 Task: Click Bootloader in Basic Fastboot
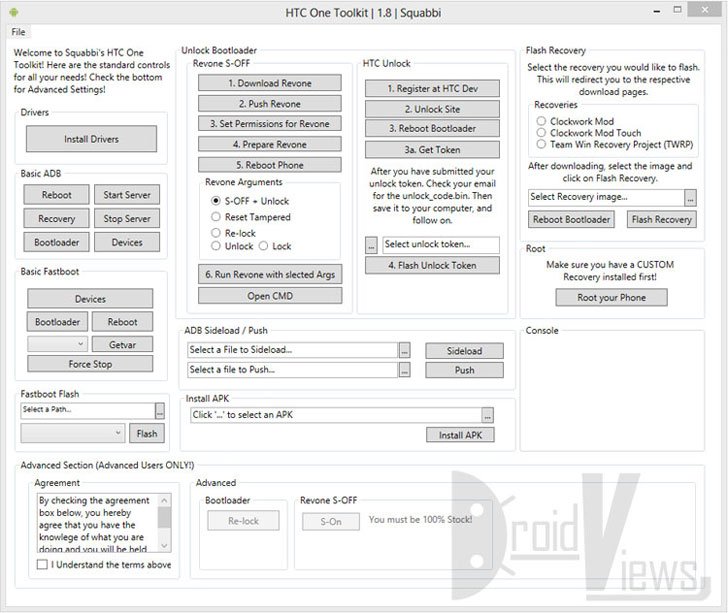58,322
